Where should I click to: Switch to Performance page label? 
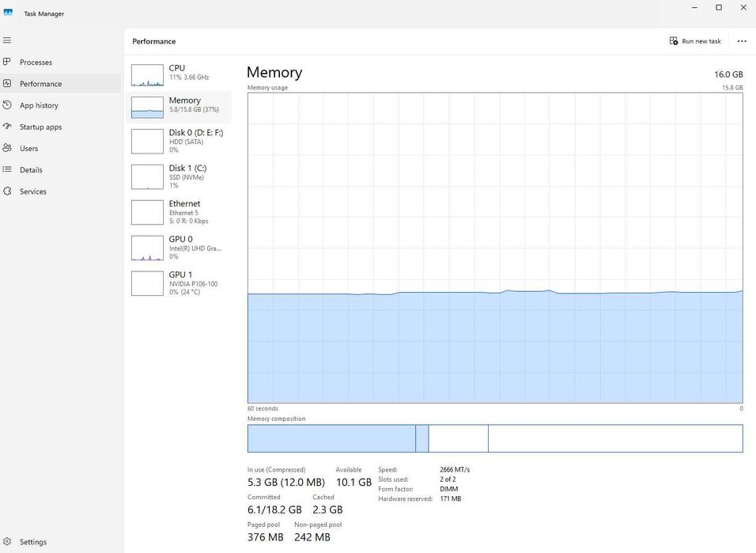tap(40, 84)
